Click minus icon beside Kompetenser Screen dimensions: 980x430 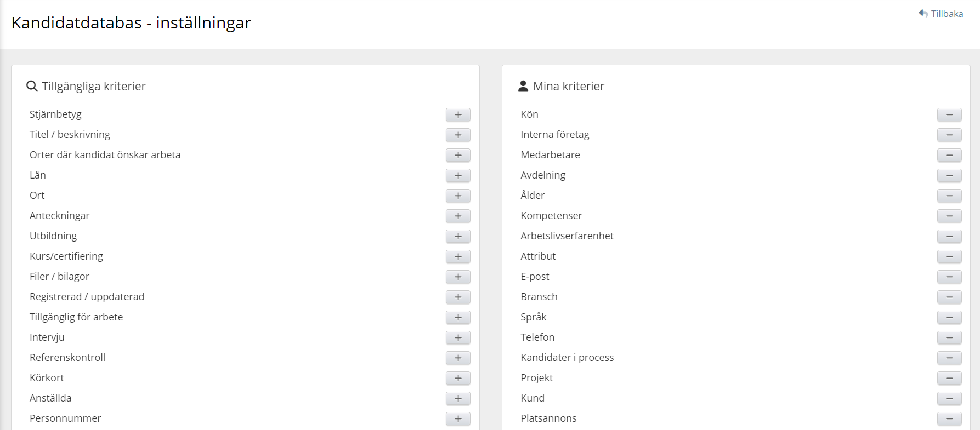(949, 216)
